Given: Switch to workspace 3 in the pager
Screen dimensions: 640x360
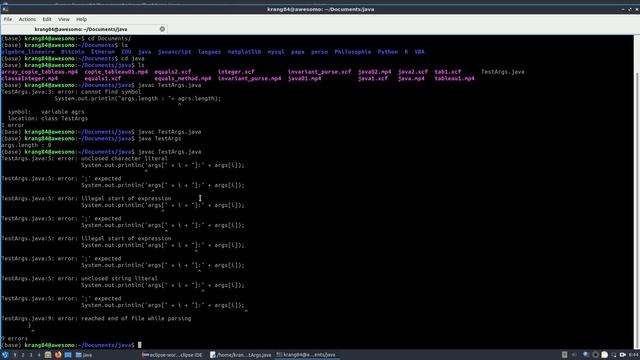Looking at the screenshot, I should coord(31,355).
